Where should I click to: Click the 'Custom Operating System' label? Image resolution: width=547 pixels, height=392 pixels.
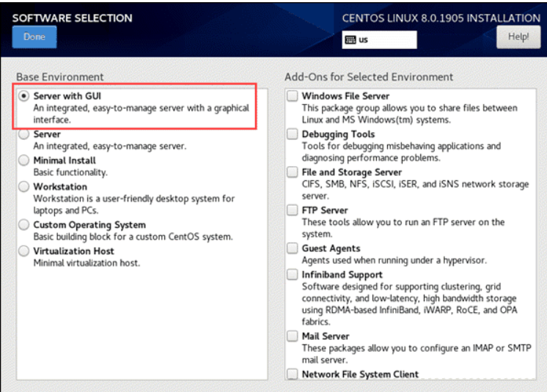89,225
